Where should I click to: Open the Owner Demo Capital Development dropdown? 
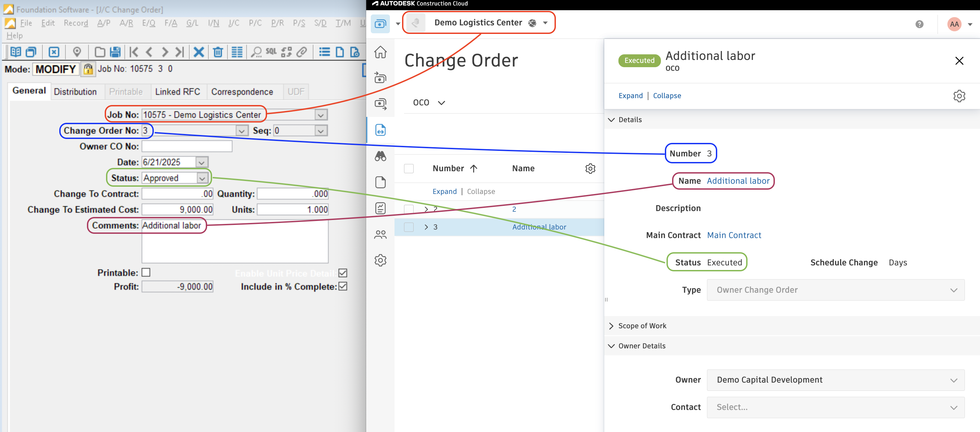tap(835, 380)
